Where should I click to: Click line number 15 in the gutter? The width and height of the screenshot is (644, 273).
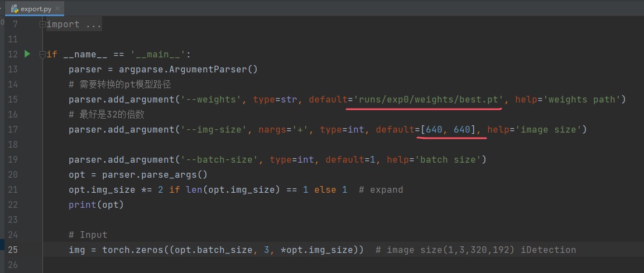point(12,99)
